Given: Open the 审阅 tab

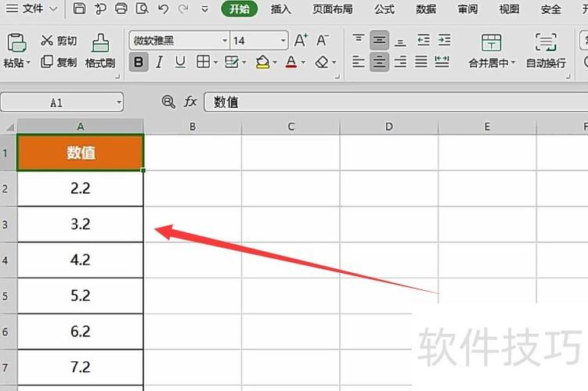Looking at the screenshot, I should [467, 9].
